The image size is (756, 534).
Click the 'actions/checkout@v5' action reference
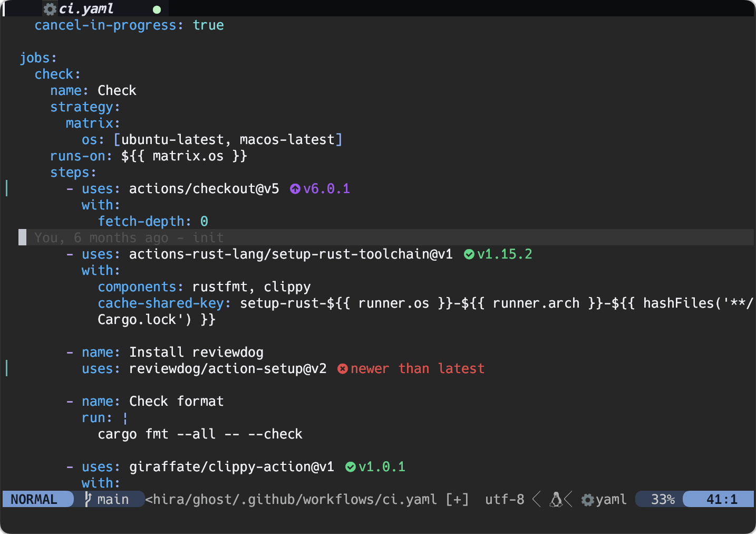pos(204,189)
